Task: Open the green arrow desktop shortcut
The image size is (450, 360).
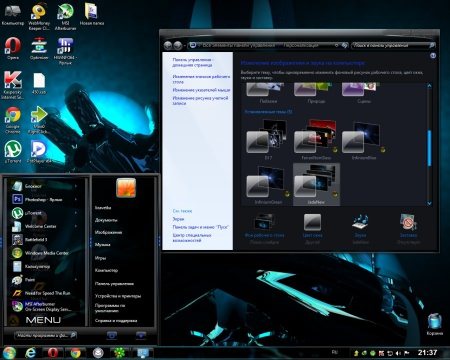Action: click(x=39, y=120)
